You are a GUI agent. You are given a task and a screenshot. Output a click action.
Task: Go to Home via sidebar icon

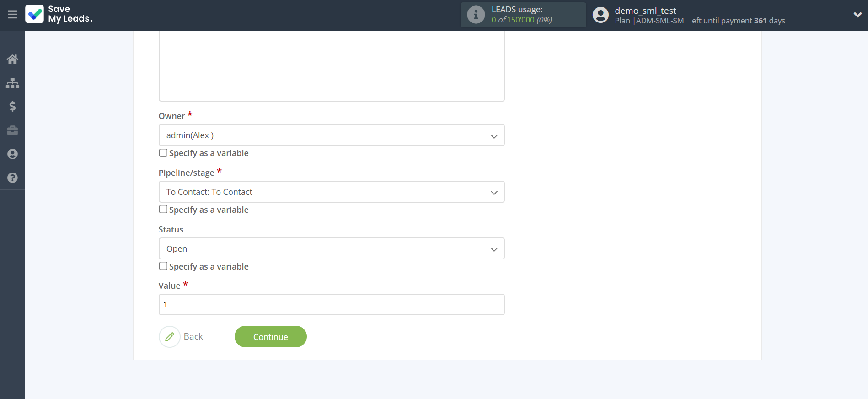pos(12,59)
